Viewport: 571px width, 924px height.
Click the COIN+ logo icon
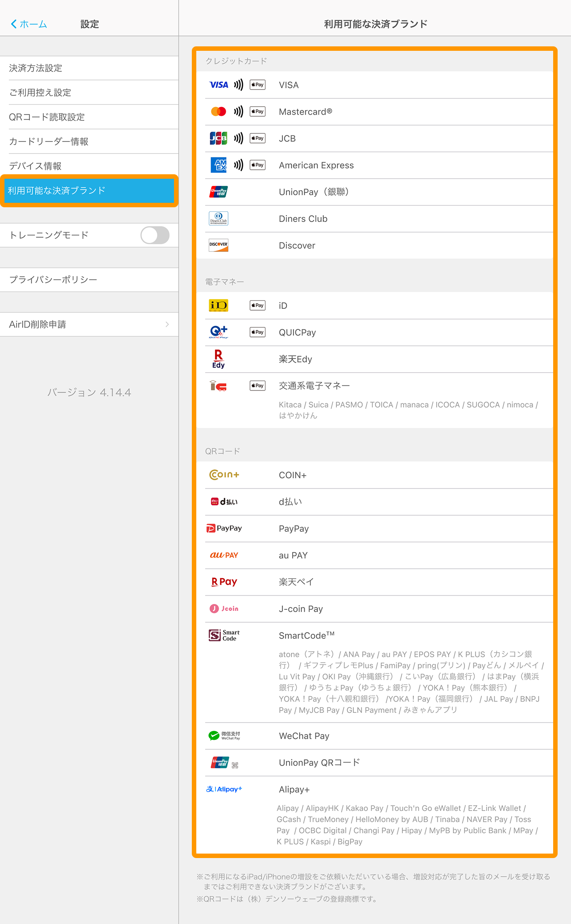click(224, 475)
